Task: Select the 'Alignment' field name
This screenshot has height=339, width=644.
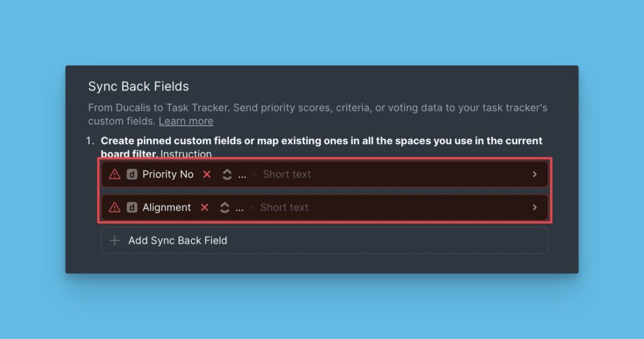Action: tap(167, 207)
